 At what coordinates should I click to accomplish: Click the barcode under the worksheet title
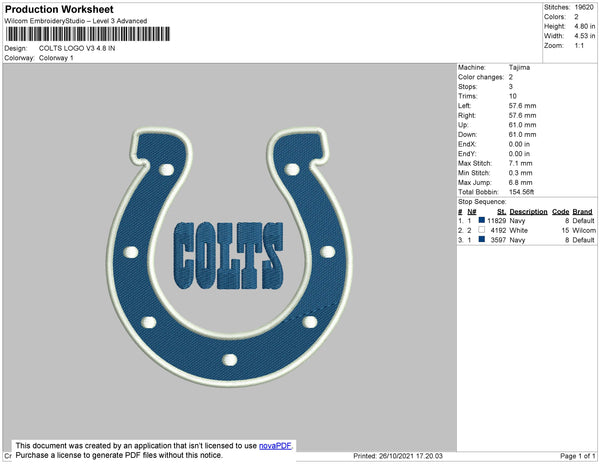coord(88,34)
